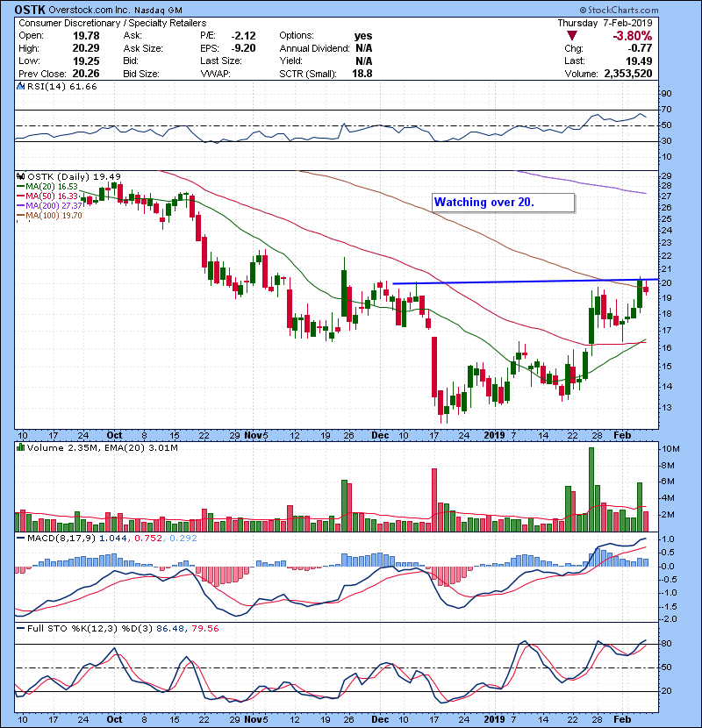Click the Low value 19.25
The height and width of the screenshot is (728, 702).
[x=86, y=61]
